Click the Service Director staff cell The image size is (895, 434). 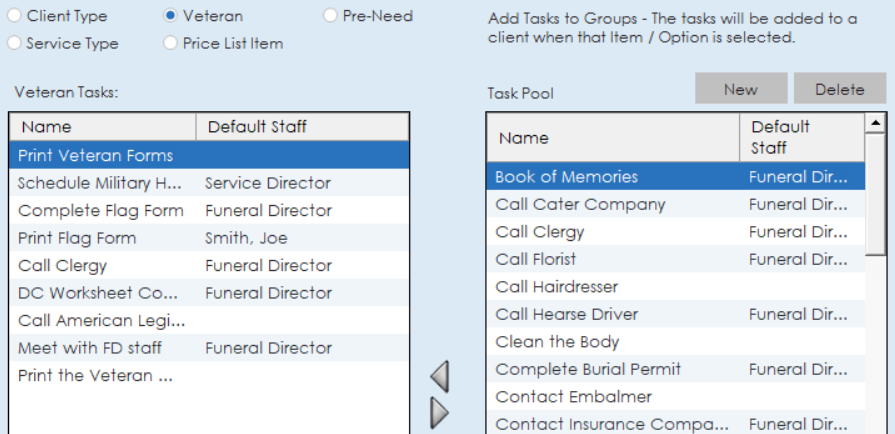pyautogui.click(x=268, y=183)
